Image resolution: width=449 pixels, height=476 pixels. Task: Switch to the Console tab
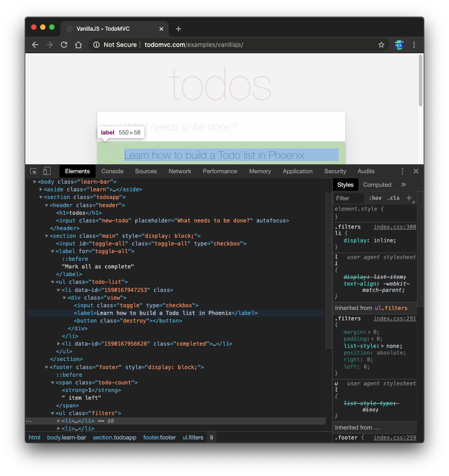pyautogui.click(x=112, y=171)
